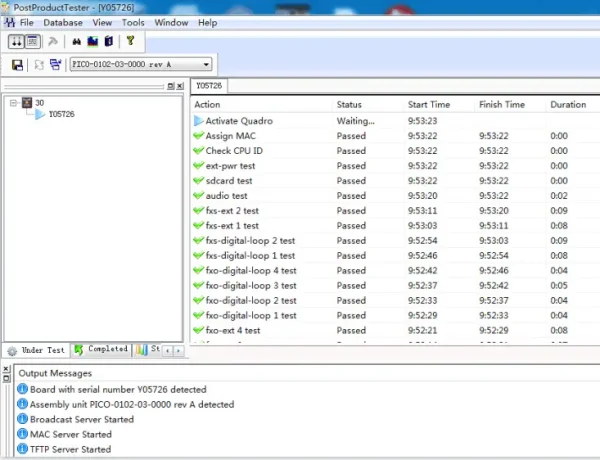Select Y05726 in the tree panel
The width and height of the screenshot is (600, 460).
click(x=62, y=114)
